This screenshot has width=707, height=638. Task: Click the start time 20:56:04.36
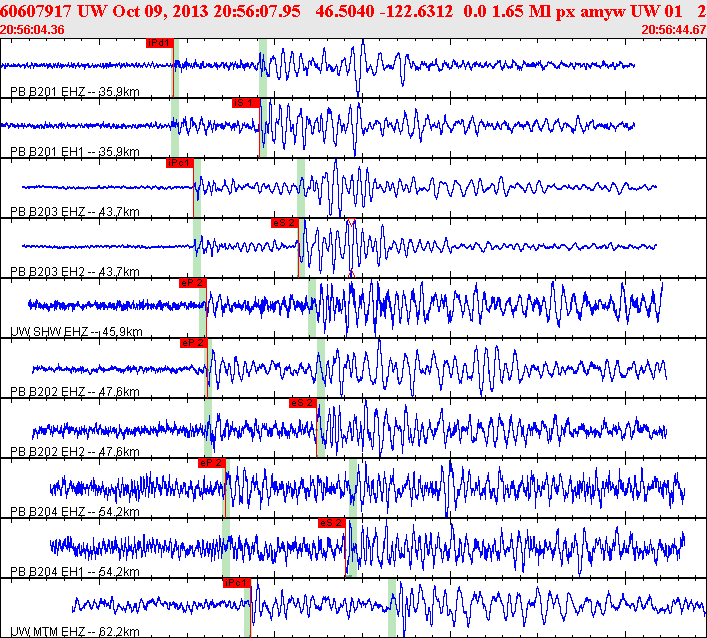tap(32, 30)
